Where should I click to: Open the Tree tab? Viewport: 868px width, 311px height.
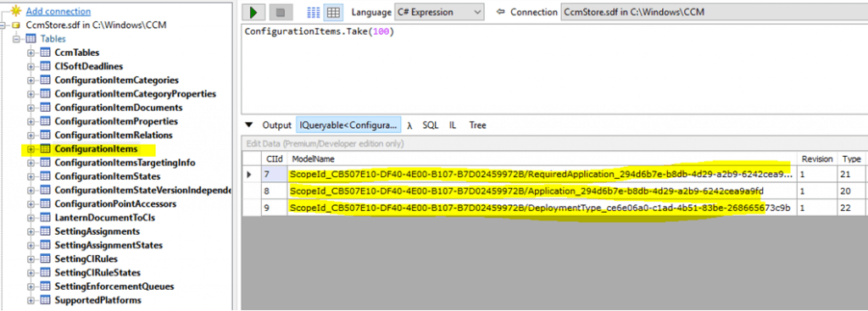coord(478,125)
